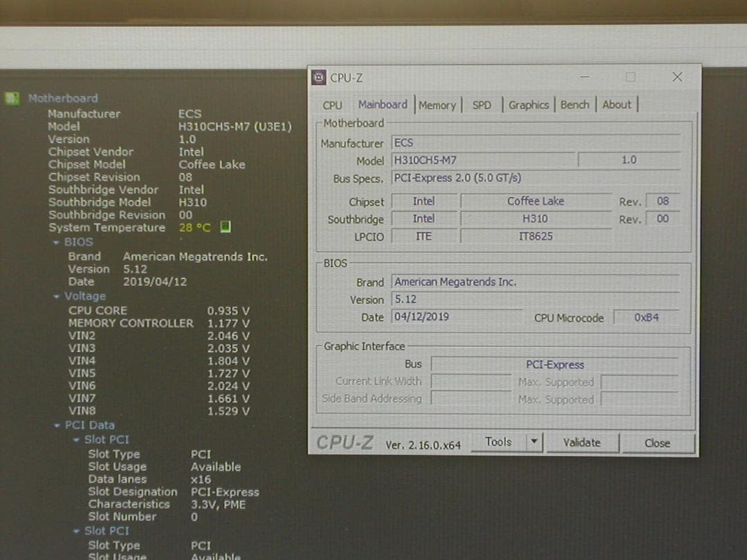Switch to the Memory tab
Screen dimensions: 747x560
437,104
